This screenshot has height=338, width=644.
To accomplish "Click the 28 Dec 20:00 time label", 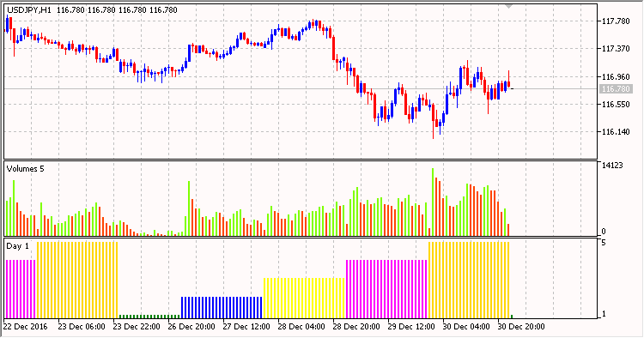I will [356, 327].
